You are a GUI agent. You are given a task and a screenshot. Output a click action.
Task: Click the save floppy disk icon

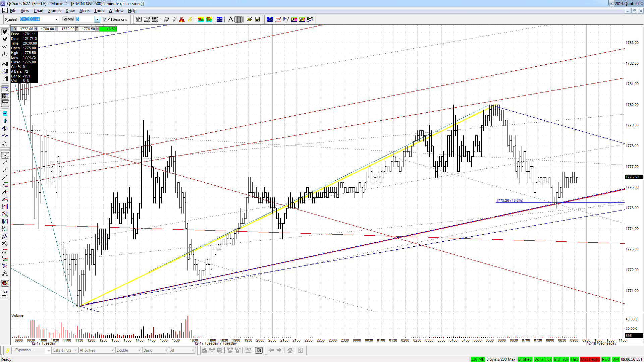(x=257, y=19)
